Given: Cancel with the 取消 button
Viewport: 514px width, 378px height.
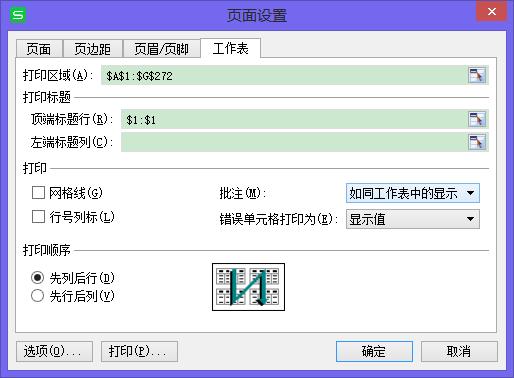Looking at the screenshot, I should [459, 351].
